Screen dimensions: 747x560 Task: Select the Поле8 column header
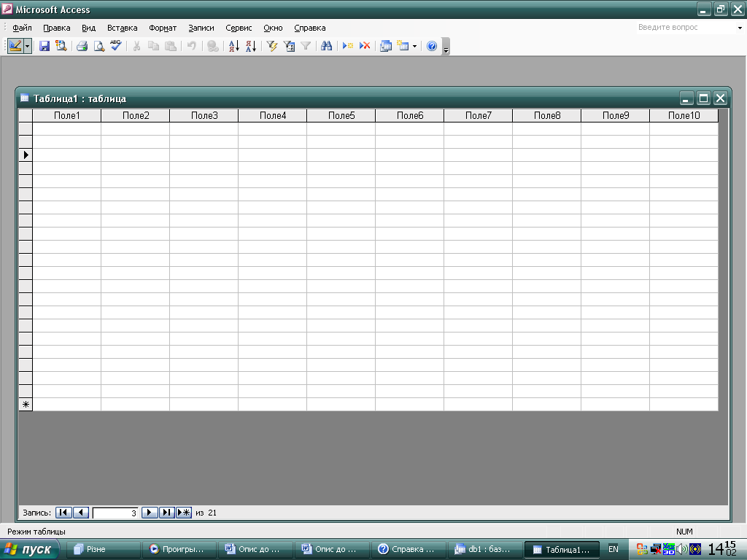point(547,116)
